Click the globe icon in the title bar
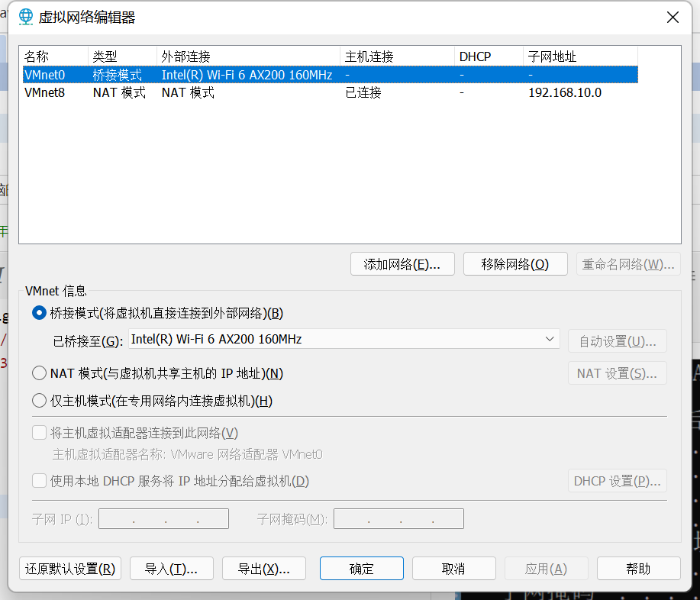700x600 pixels. point(26,17)
